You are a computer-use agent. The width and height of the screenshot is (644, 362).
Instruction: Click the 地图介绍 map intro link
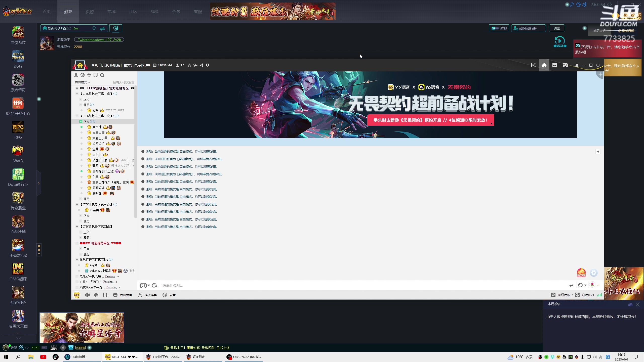(599, 31)
